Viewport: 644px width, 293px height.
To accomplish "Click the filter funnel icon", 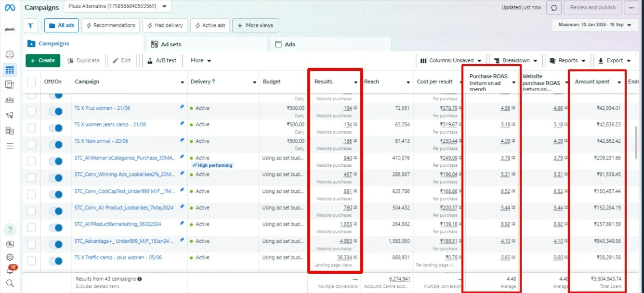I will 30,26.
